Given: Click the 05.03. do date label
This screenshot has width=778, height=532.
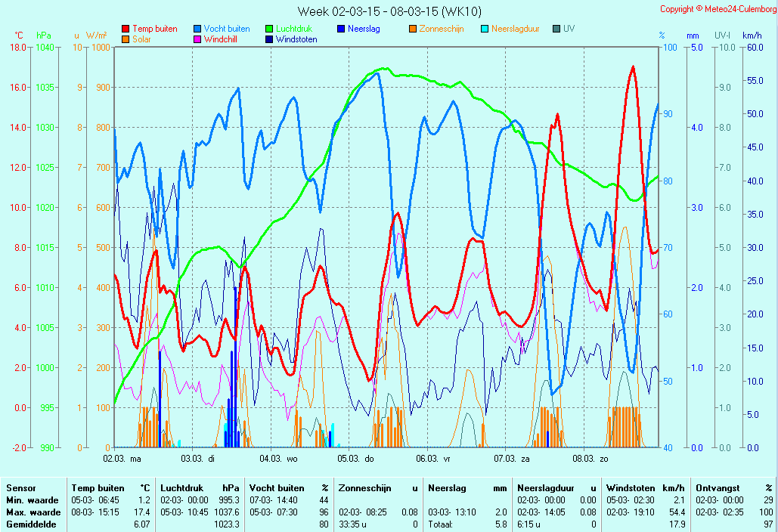Looking at the screenshot, I should 356,459.
